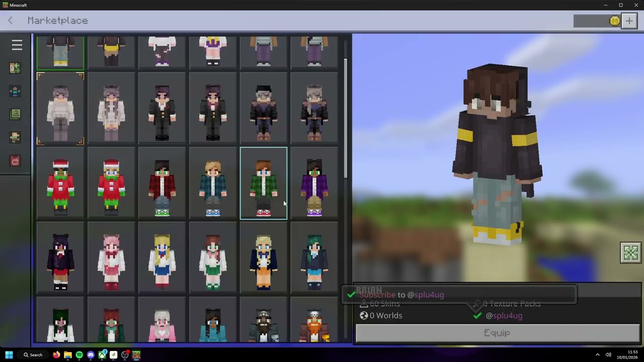The width and height of the screenshot is (644, 362).
Task: Select the black hat dark outfit skin
Action: point(264,109)
